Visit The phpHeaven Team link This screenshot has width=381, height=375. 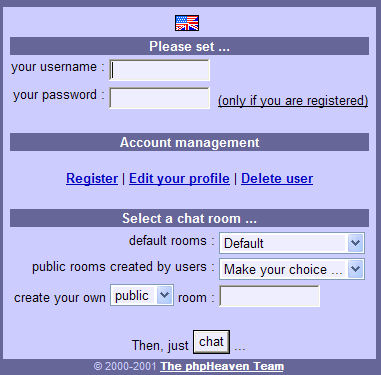222,366
